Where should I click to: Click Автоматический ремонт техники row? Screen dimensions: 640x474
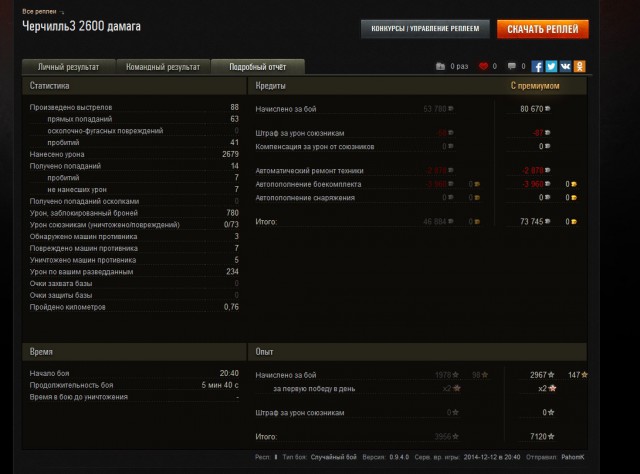tap(416, 171)
